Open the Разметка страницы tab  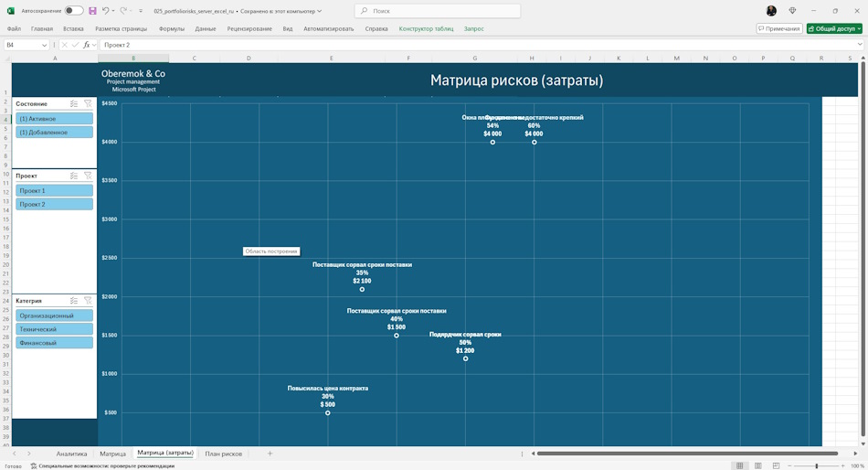121,29
